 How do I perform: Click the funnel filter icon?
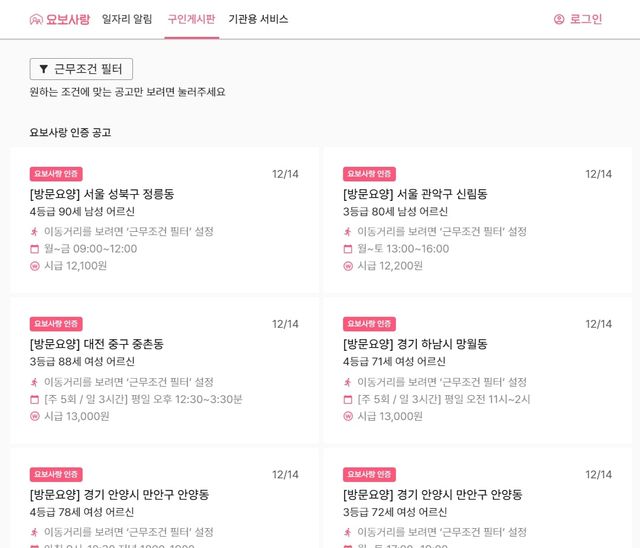[44, 69]
